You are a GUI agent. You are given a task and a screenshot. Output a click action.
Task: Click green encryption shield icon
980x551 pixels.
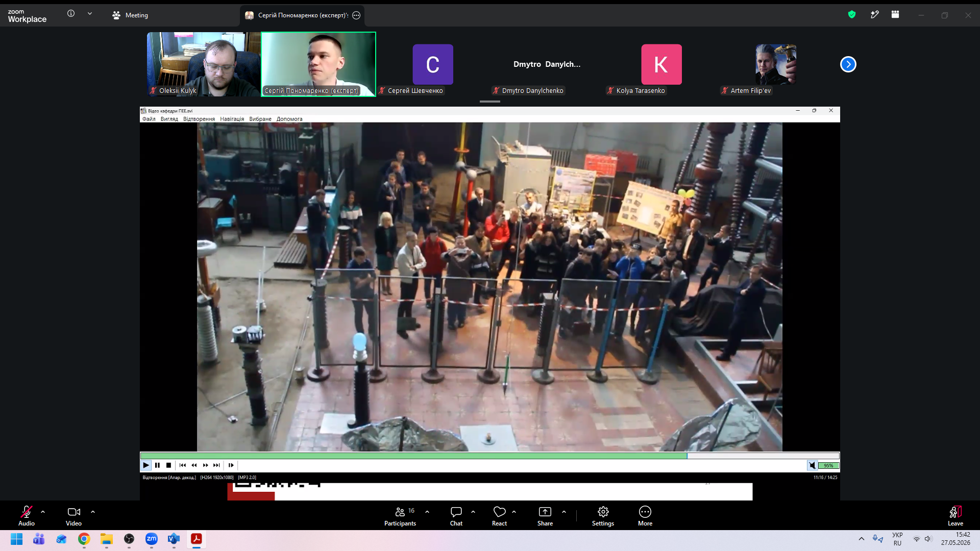point(851,15)
